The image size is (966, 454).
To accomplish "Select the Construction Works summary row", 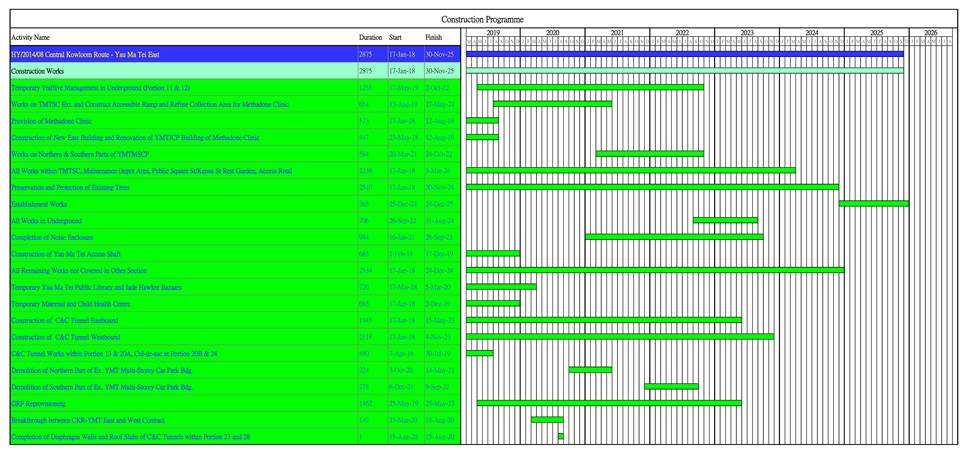I will tap(36, 71).
